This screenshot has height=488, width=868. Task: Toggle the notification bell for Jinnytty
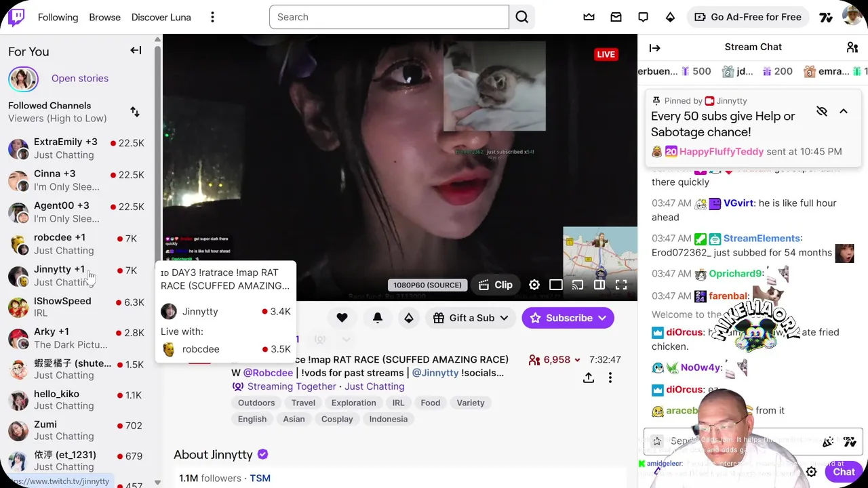click(x=378, y=318)
